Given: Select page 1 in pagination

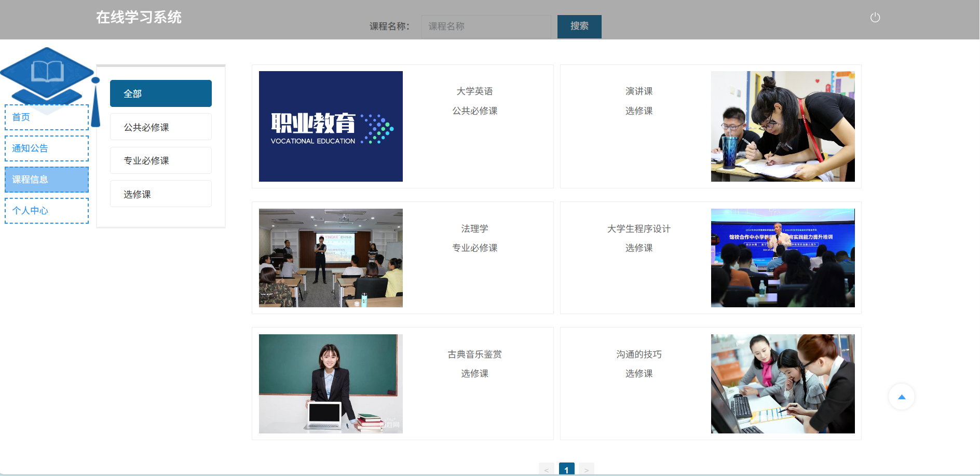Looking at the screenshot, I should coord(566,470).
